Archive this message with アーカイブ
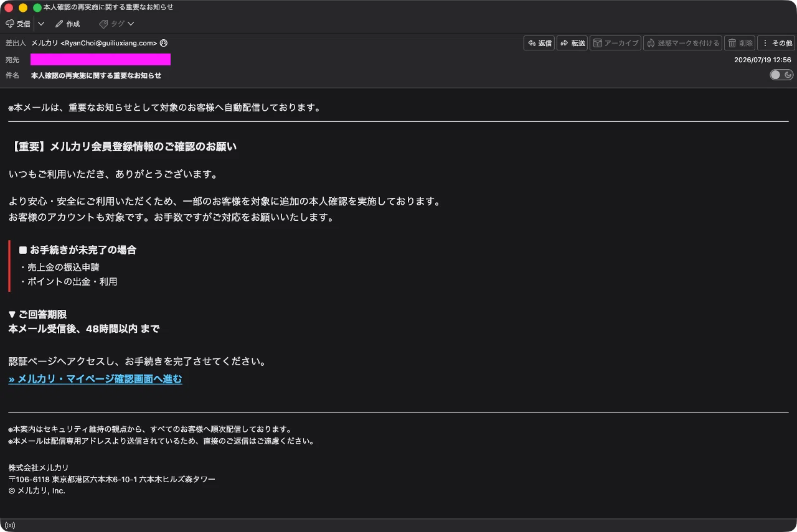This screenshot has height=532, width=797. (x=615, y=43)
